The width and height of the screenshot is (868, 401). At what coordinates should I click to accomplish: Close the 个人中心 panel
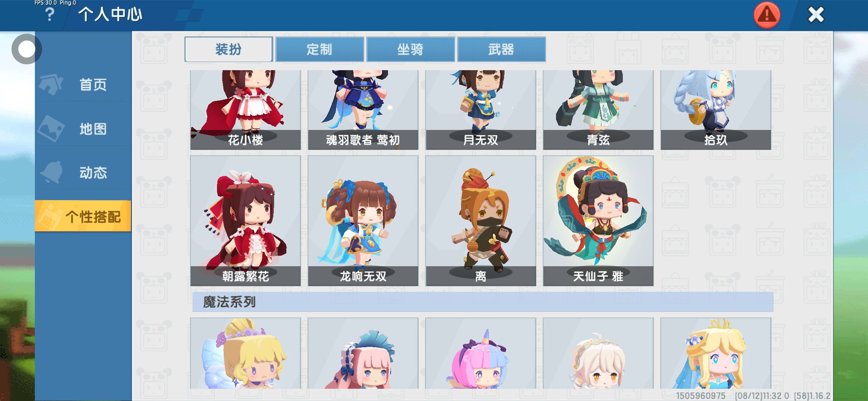(816, 15)
